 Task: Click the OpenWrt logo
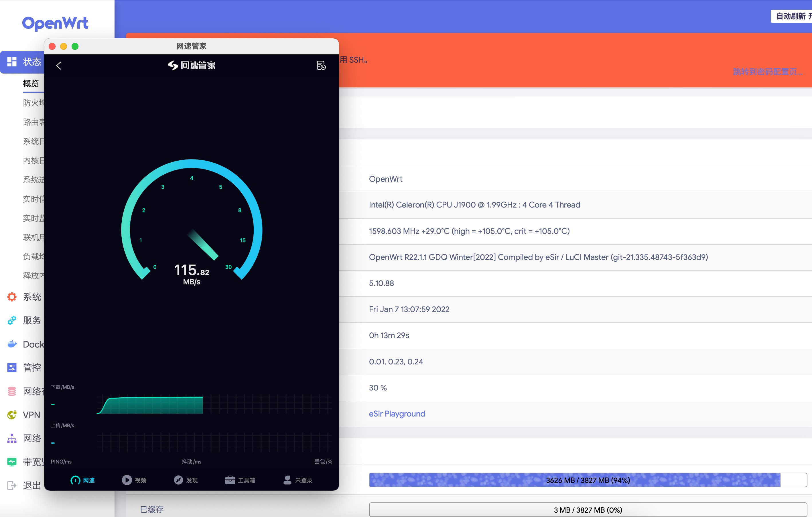(x=55, y=23)
